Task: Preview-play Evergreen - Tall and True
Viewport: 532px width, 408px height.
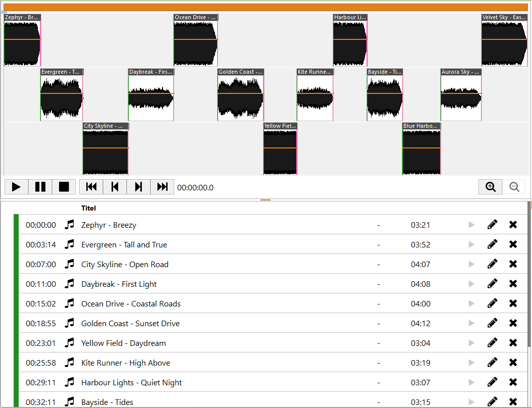Action: click(471, 244)
